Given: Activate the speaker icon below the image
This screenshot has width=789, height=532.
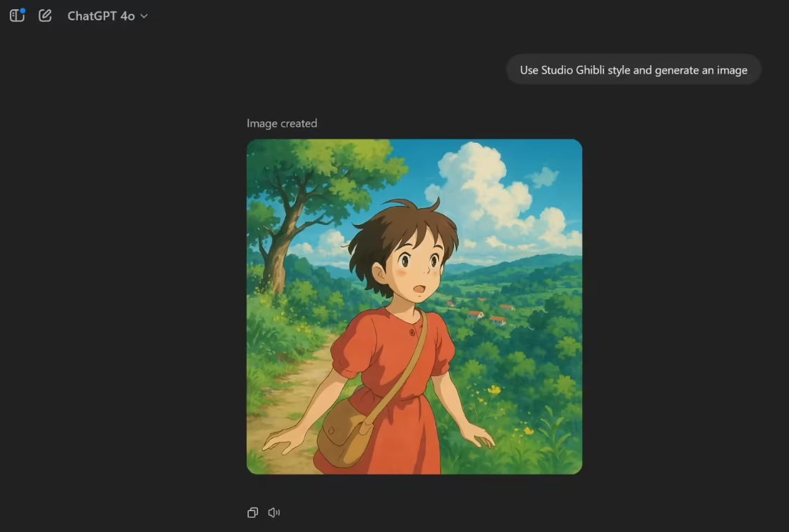Looking at the screenshot, I should click(273, 512).
